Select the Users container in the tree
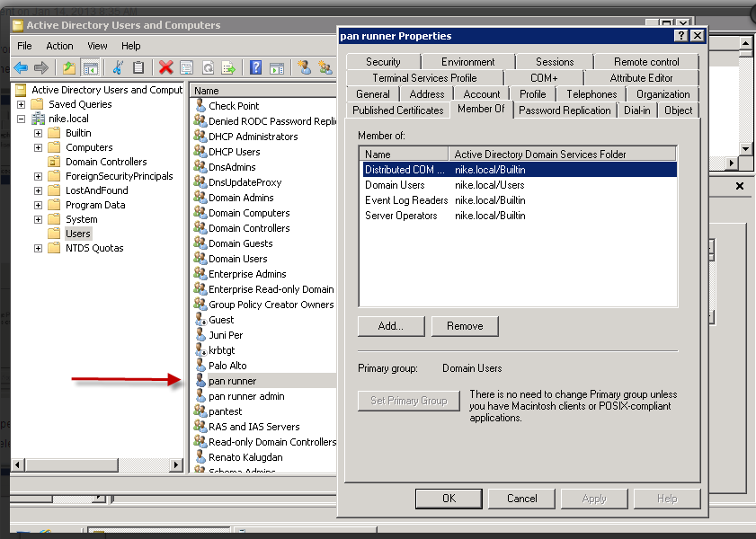 pyautogui.click(x=78, y=234)
